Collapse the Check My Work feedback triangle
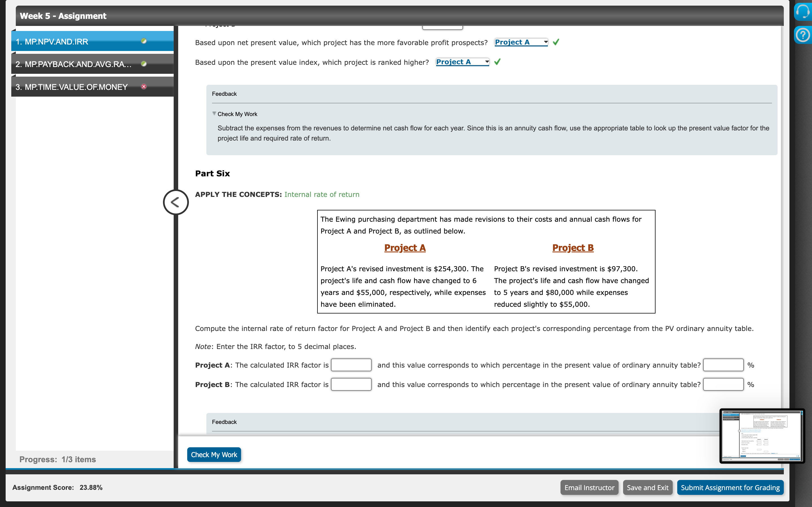 (x=214, y=114)
